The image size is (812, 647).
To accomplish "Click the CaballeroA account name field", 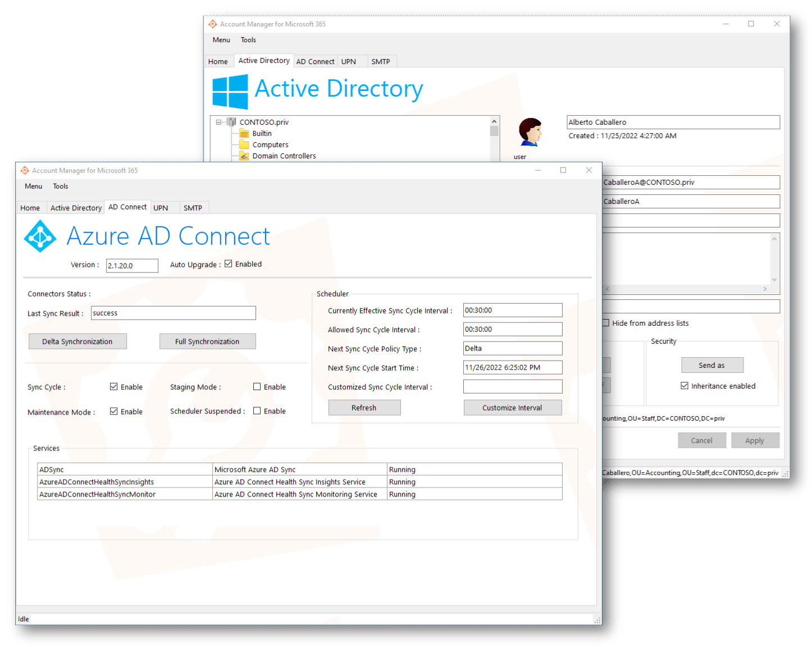I will click(x=691, y=201).
